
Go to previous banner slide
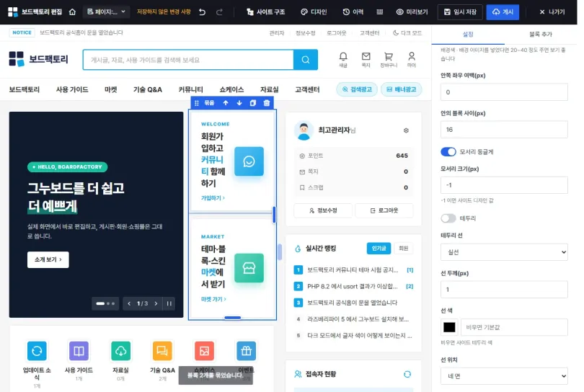pyautogui.click(x=129, y=303)
